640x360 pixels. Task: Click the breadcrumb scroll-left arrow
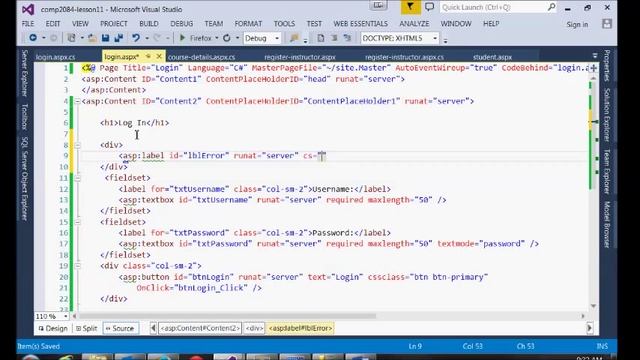pyautogui.click(x=153, y=328)
